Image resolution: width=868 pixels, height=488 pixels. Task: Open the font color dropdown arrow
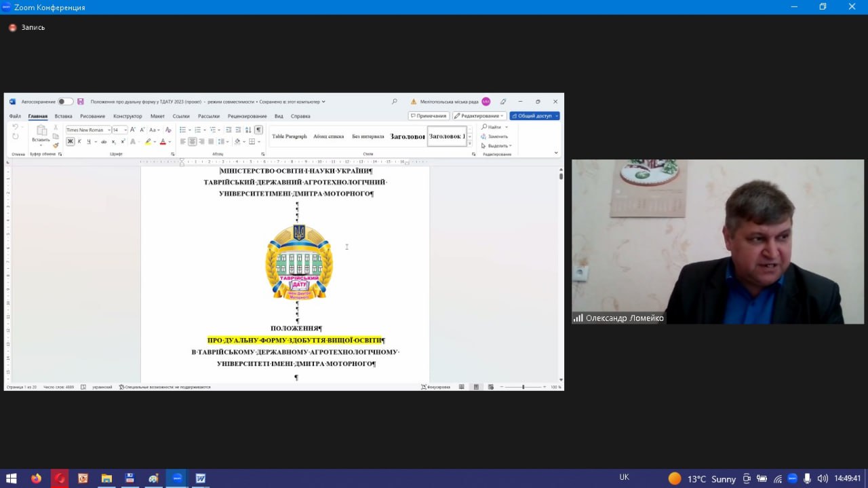[x=170, y=142]
